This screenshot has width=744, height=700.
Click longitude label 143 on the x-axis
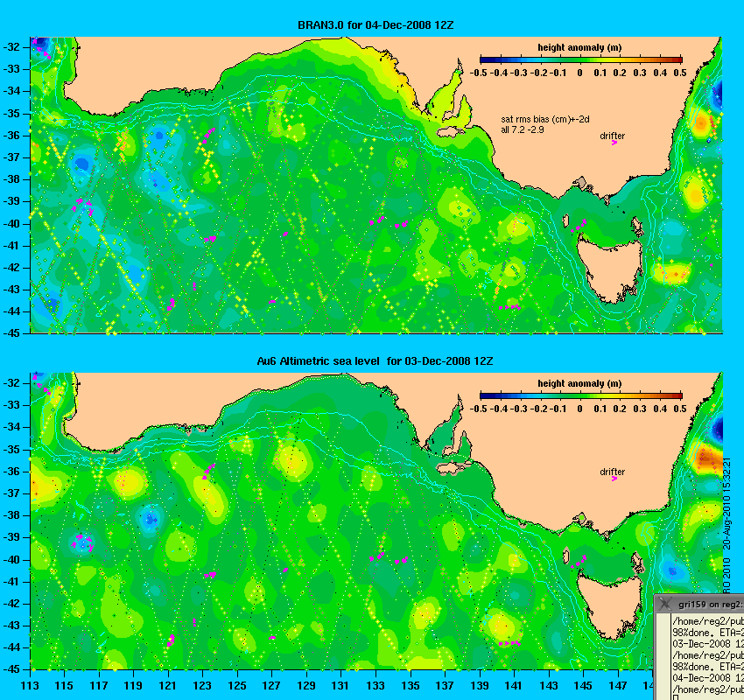point(549,686)
